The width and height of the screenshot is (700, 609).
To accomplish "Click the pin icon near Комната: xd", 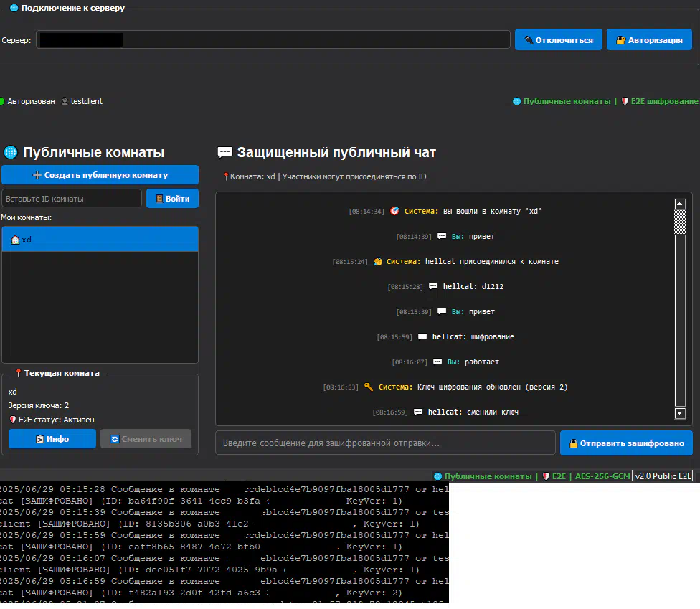I will pyautogui.click(x=226, y=176).
